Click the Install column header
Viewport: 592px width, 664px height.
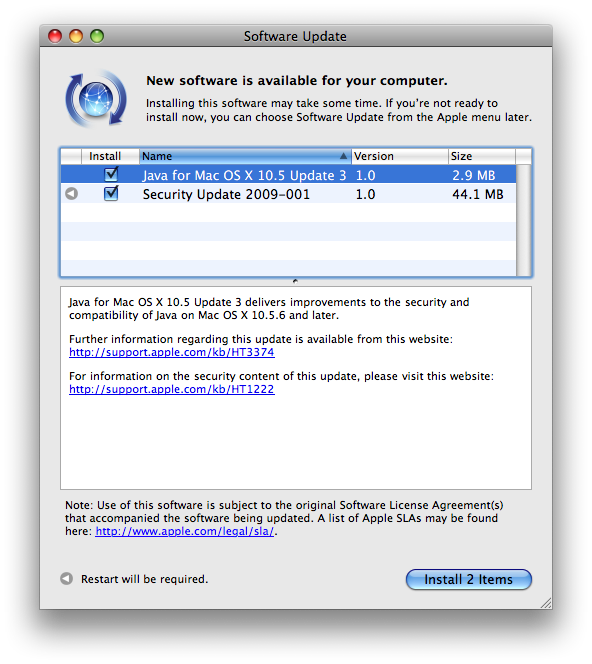tap(110, 156)
